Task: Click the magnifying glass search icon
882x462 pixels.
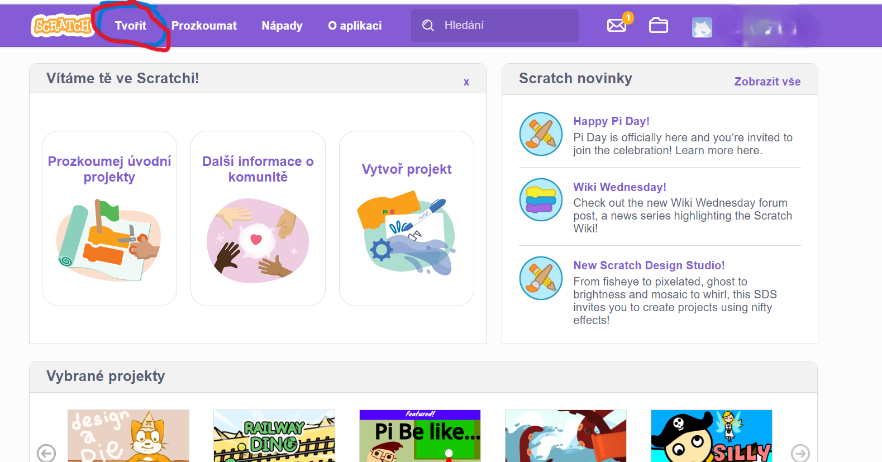Action: coord(428,25)
